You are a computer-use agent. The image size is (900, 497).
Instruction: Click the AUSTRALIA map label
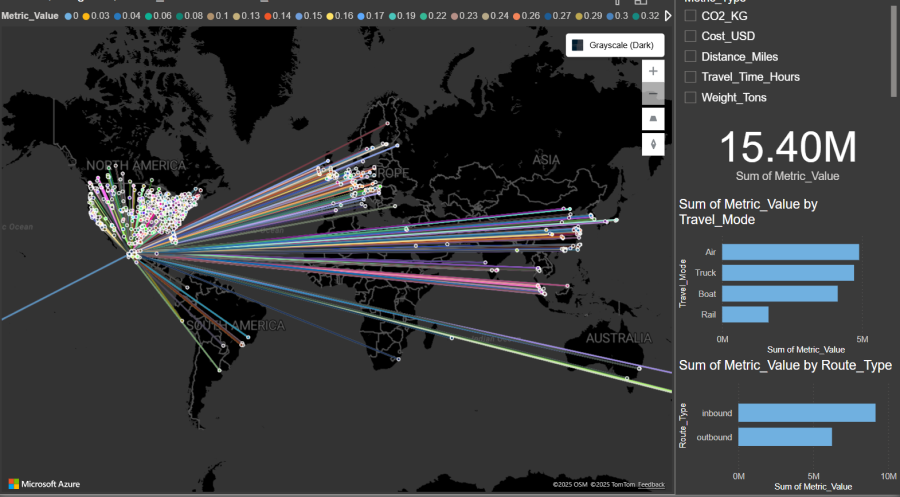coord(619,338)
